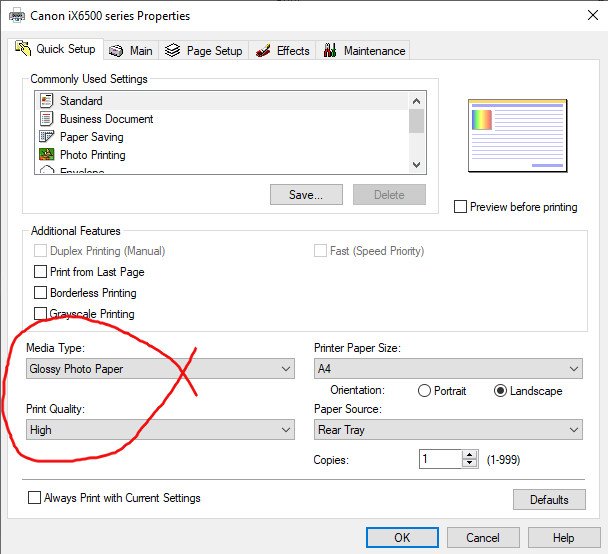Screen dimensions: 608x554
Task: Click the Cancel button
Action: click(483, 538)
